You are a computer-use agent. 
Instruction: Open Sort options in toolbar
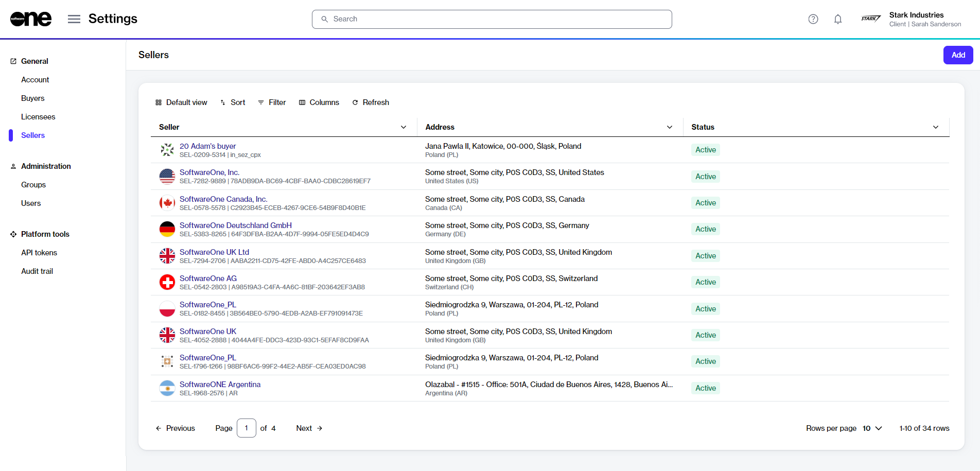coord(233,102)
